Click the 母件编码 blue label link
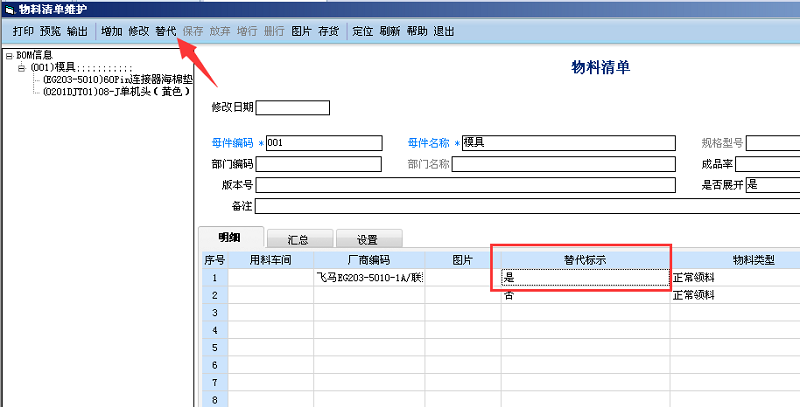 232,143
